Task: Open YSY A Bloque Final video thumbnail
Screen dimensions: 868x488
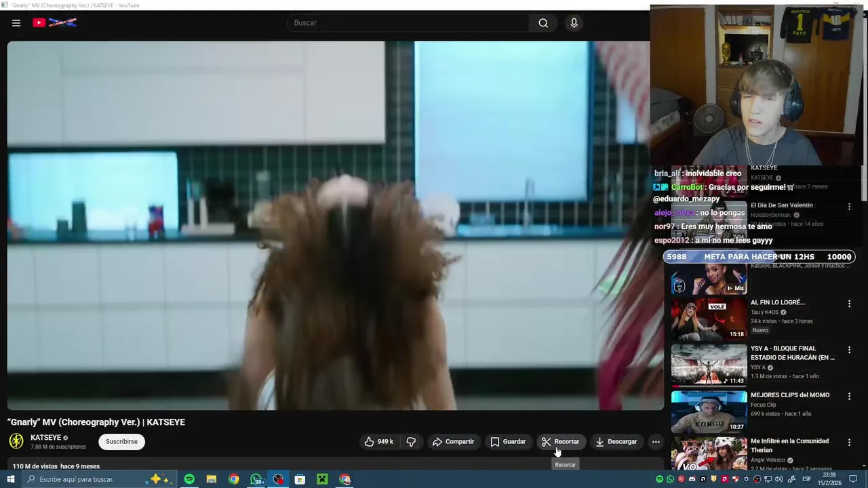Action: tap(709, 365)
